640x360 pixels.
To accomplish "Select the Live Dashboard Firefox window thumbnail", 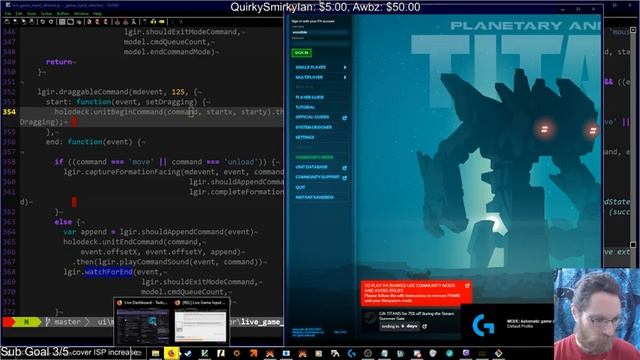I will tap(142, 322).
